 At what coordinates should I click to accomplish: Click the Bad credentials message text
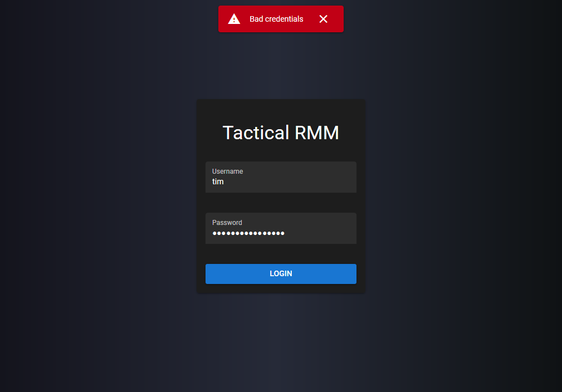(x=276, y=19)
